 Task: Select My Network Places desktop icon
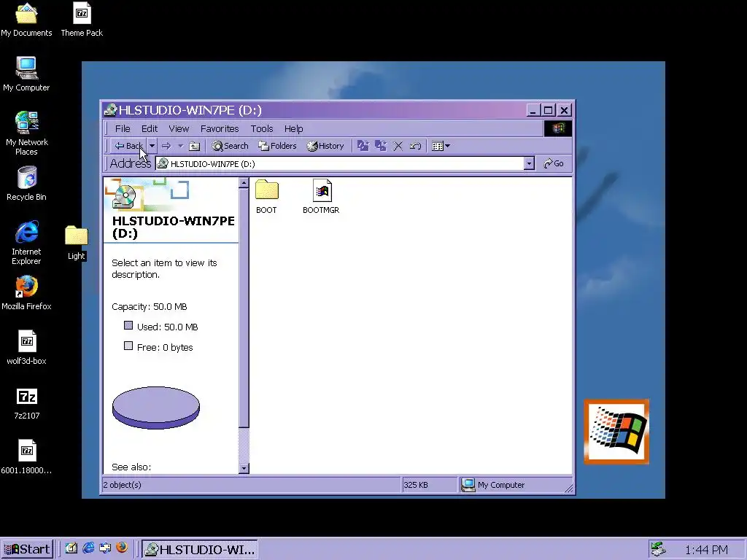(26, 133)
